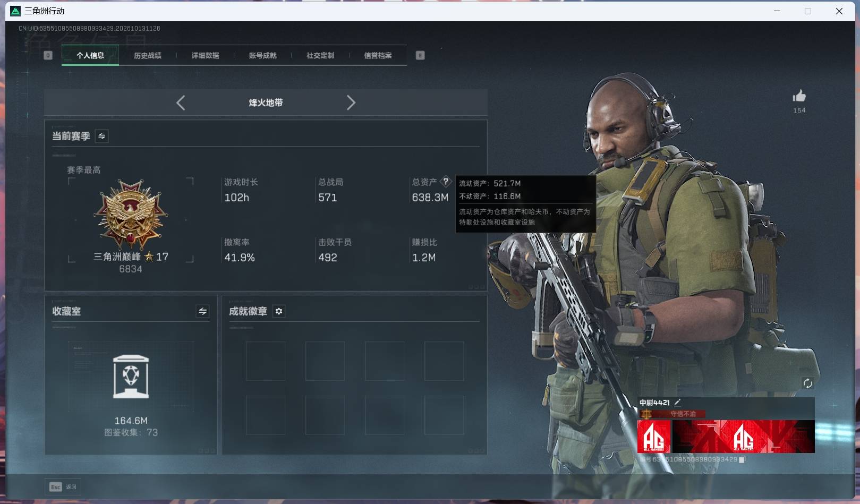
Task: Click the 烽火地带 mode title
Action: (266, 102)
